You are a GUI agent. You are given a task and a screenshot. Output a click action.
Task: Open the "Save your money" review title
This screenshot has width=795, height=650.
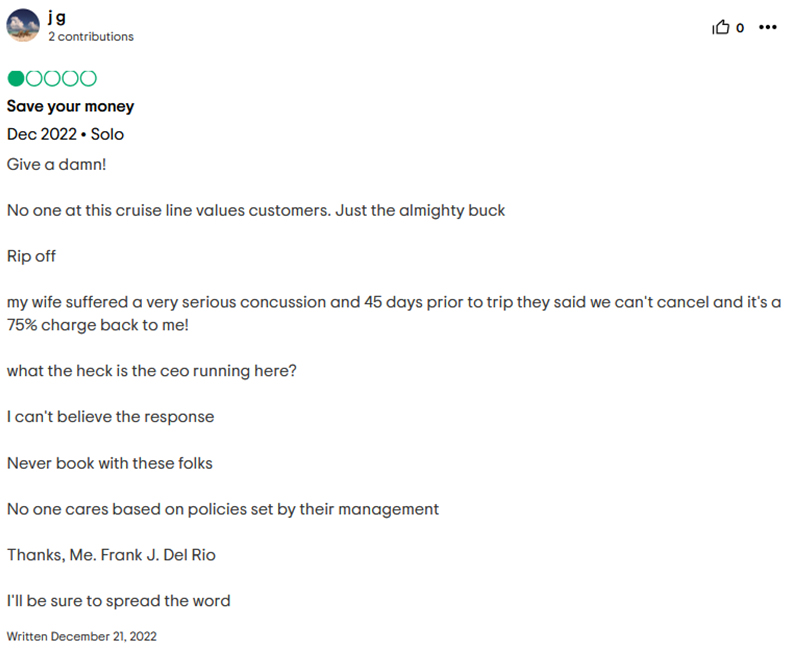(x=70, y=107)
